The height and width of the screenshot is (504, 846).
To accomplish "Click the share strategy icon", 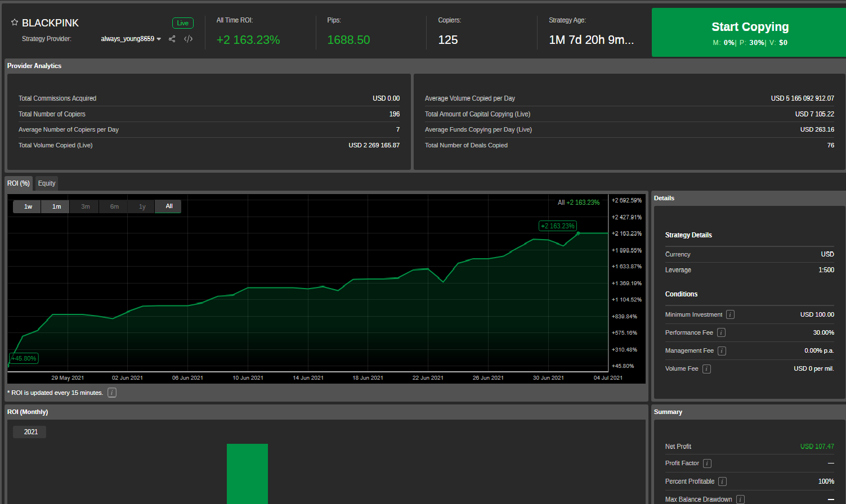I will 172,39.
